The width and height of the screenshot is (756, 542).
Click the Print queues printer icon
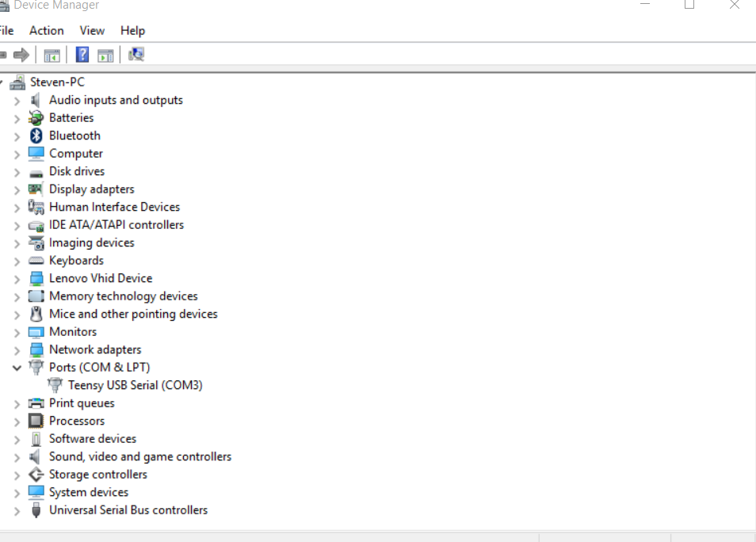pos(36,403)
